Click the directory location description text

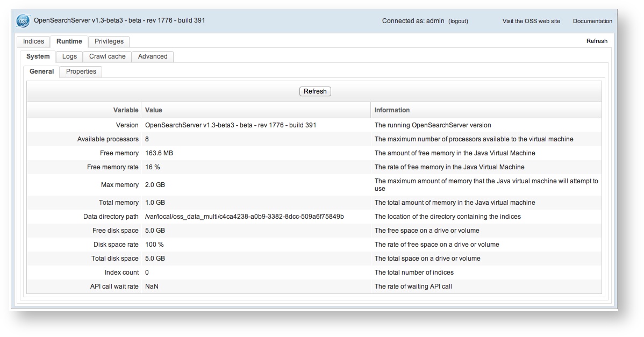[448, 216]
